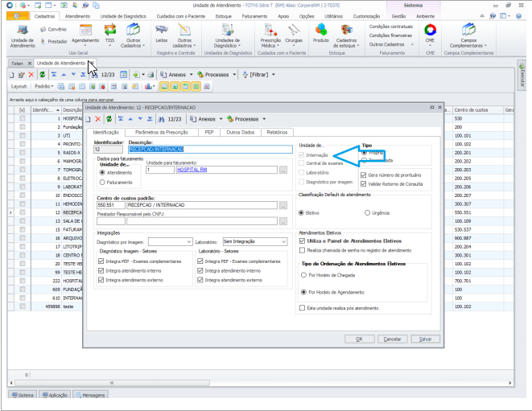Toggle Integra PEP checkbox under Diagnóstico Imagem
The width and height of the screenshot is (532, 411).
(x=101, y=261)
